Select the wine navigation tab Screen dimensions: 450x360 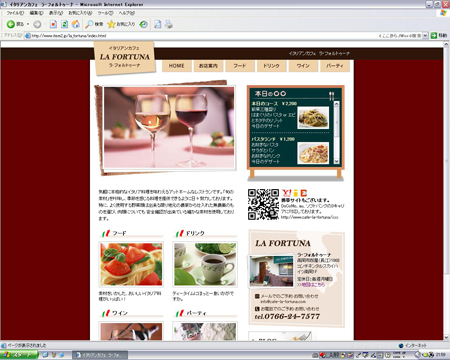[303, 66]
